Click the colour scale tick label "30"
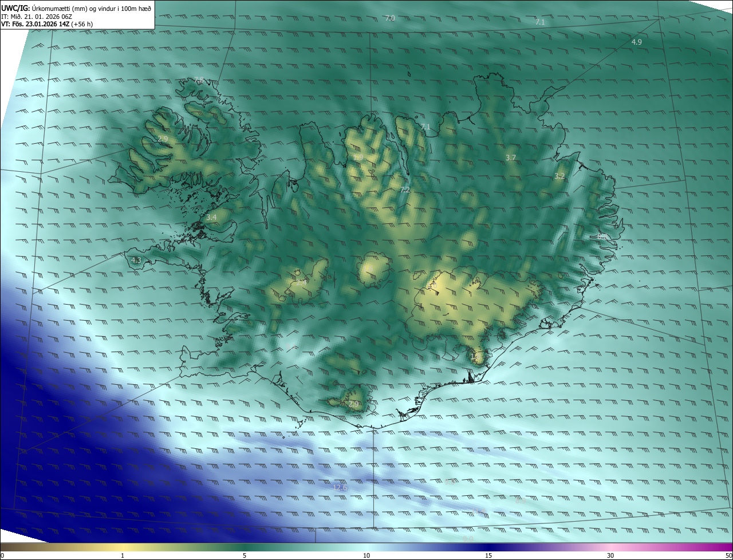733x560 pixels. [x=610, y=556]
